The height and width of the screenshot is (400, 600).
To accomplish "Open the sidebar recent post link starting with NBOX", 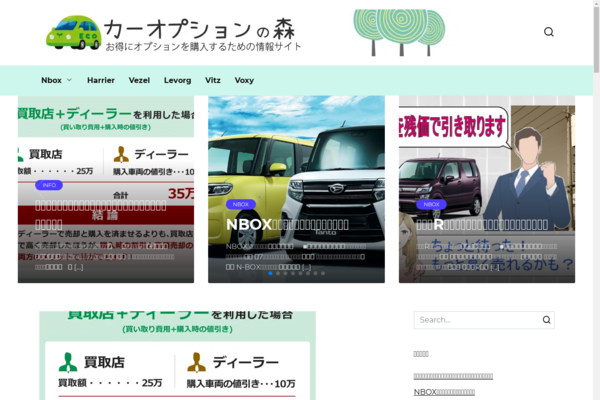I will click(x=444, y=392).
